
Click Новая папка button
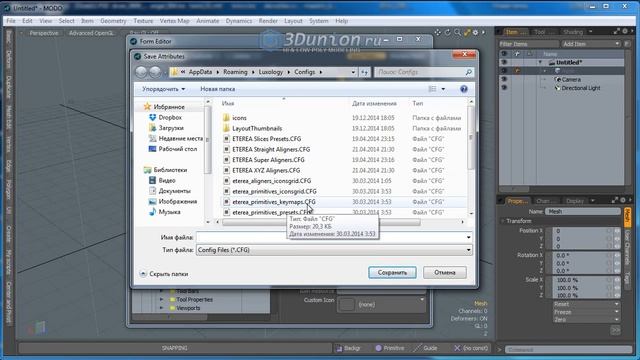coord(218,89)
